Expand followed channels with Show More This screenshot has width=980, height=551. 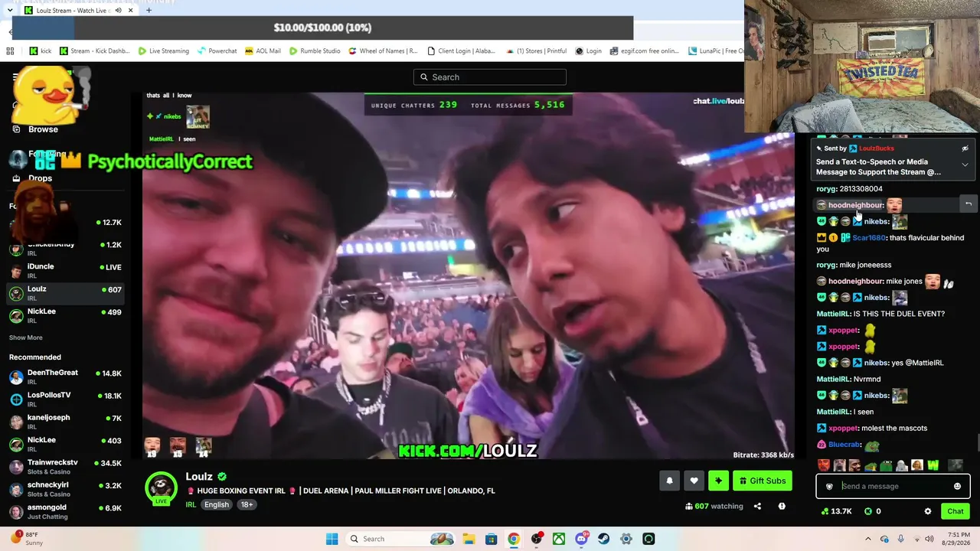pos(26,337)
